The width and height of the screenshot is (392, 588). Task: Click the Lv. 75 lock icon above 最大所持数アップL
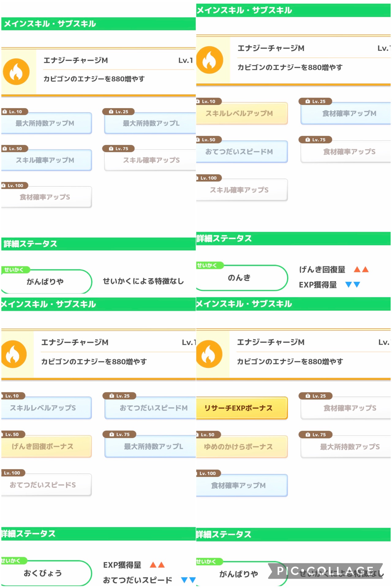(x=112, y=434)
